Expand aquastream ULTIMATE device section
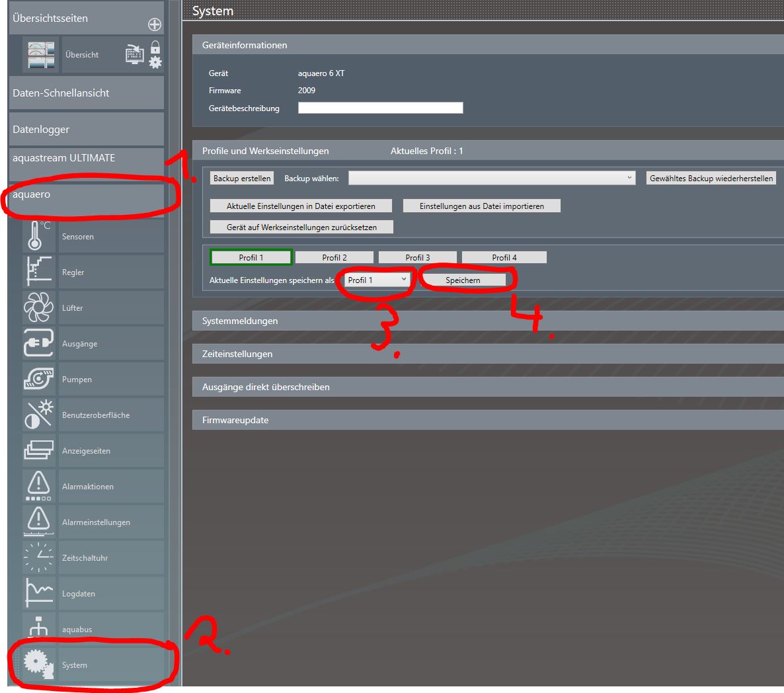 tap(86, 164)
